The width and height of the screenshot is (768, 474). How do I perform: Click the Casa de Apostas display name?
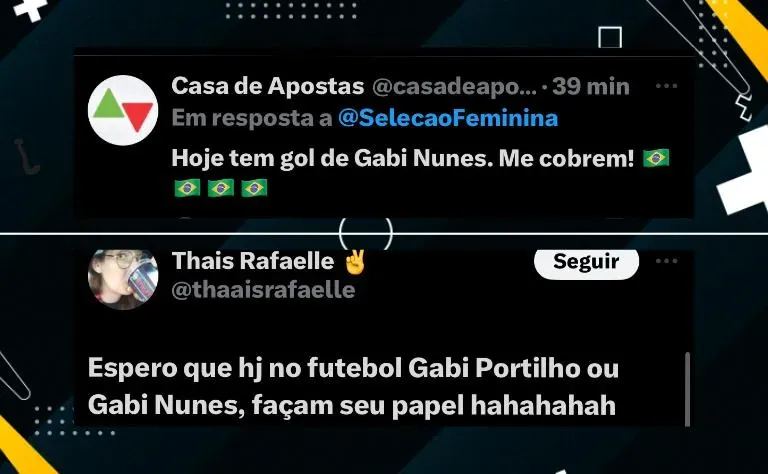coord(267,86)
